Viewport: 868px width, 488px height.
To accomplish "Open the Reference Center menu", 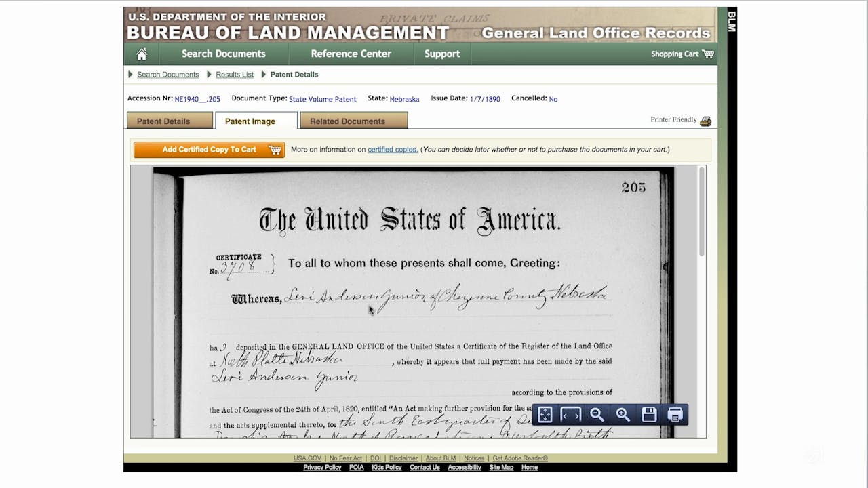I will pyautogui.click(x=351, y=54).
